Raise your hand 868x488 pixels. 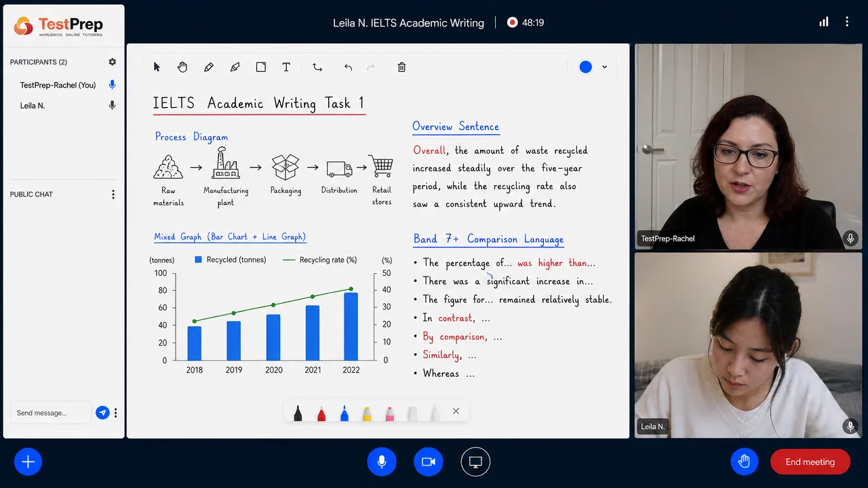tap(744, 462)
